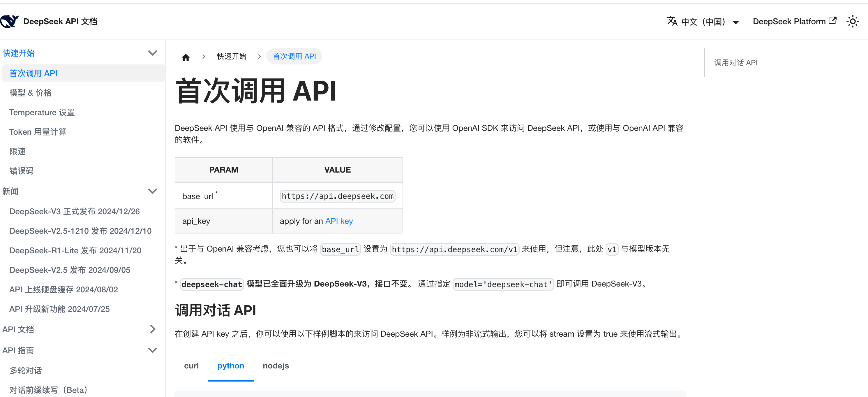Click the DeepSeek whale logo

tap(9, 21)
